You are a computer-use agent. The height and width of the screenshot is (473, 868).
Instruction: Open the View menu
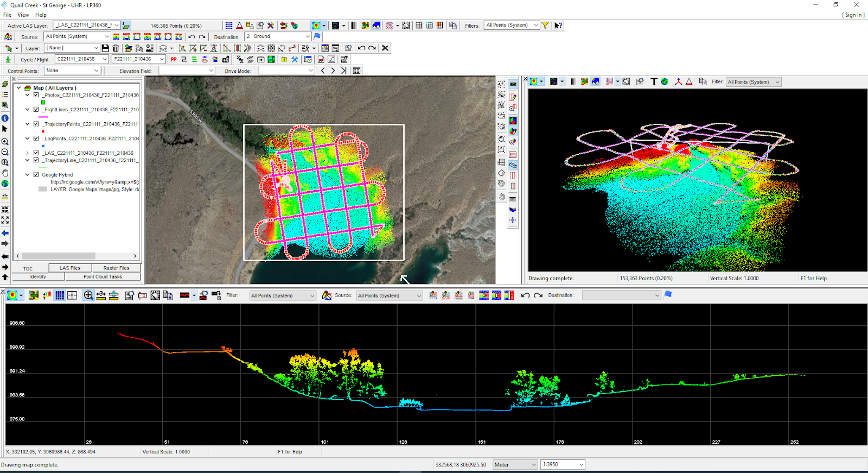click(x=23, y=15)
